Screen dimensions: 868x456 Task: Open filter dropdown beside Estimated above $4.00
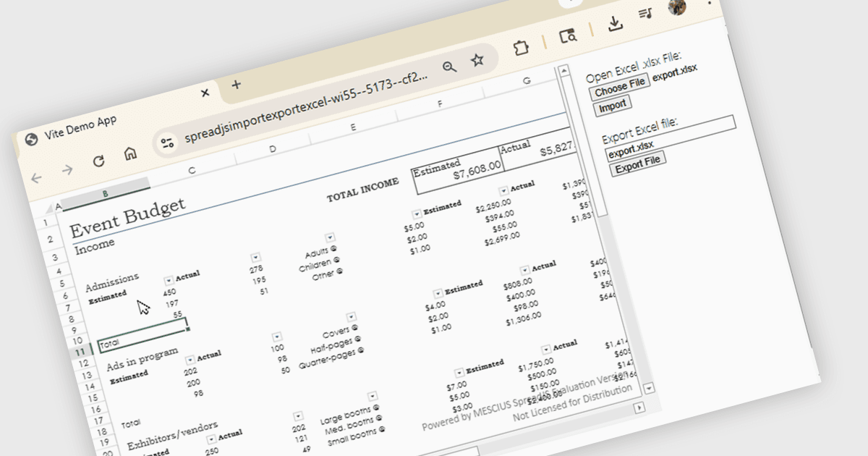(x=438, y=294)
